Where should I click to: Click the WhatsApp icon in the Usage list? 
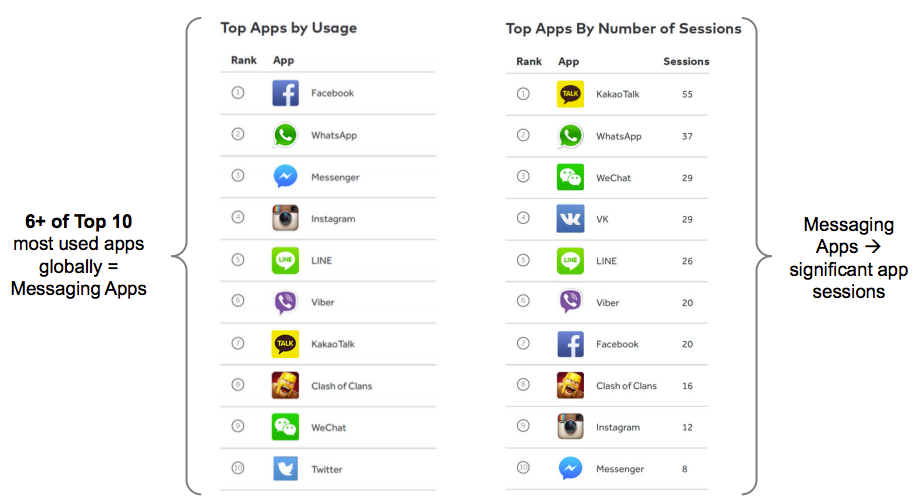[285, 136]
